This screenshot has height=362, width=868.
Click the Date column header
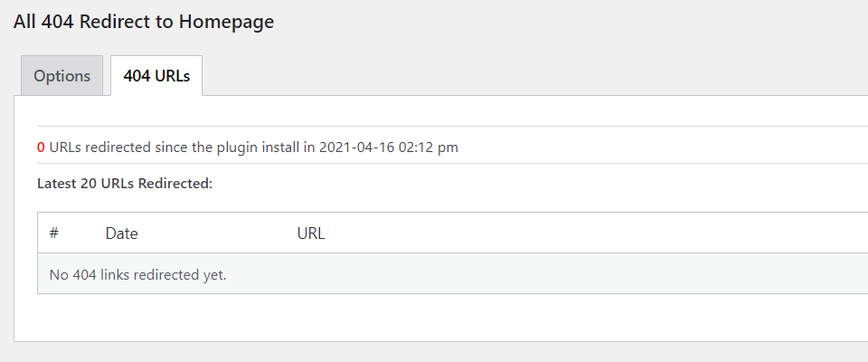click(121, 233)
